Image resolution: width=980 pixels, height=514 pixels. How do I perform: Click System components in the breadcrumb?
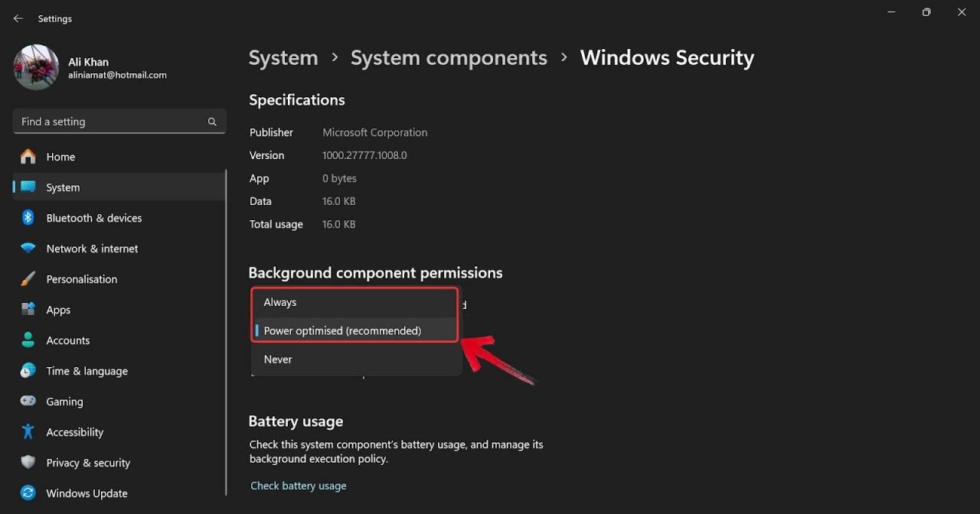pos(449,57)
